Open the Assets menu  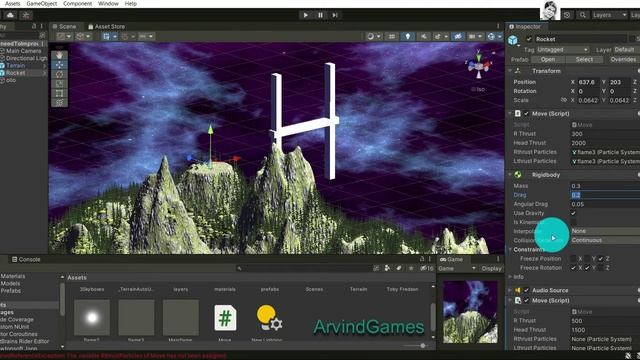[12, 4]
